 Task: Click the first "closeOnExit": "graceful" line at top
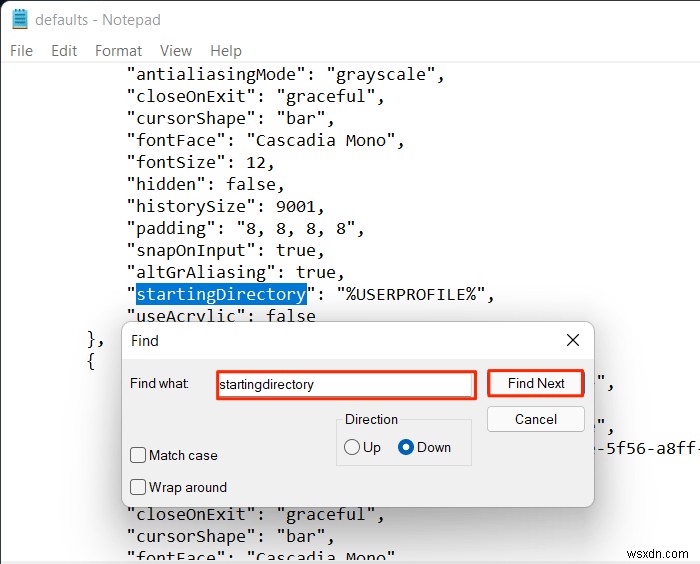pyautogui.click(x=255, y=96)
